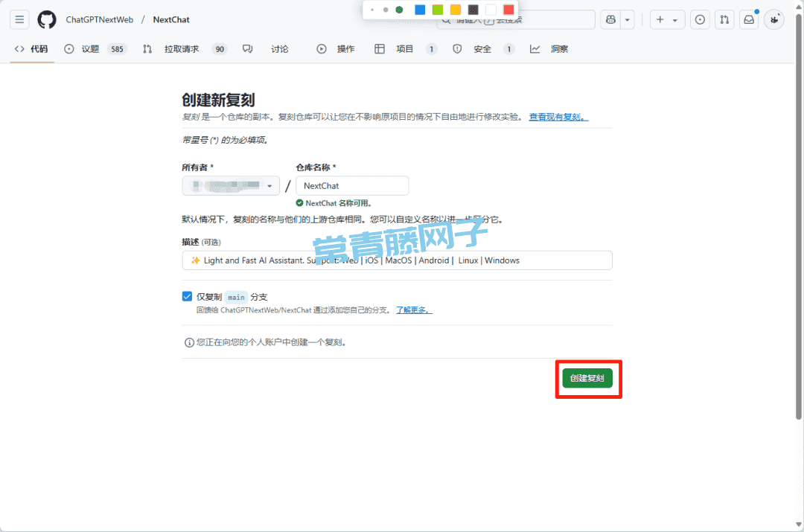Switch to the 议题 tab
The height and width of the screenshot is (532, 804).
tap(95, 49)
